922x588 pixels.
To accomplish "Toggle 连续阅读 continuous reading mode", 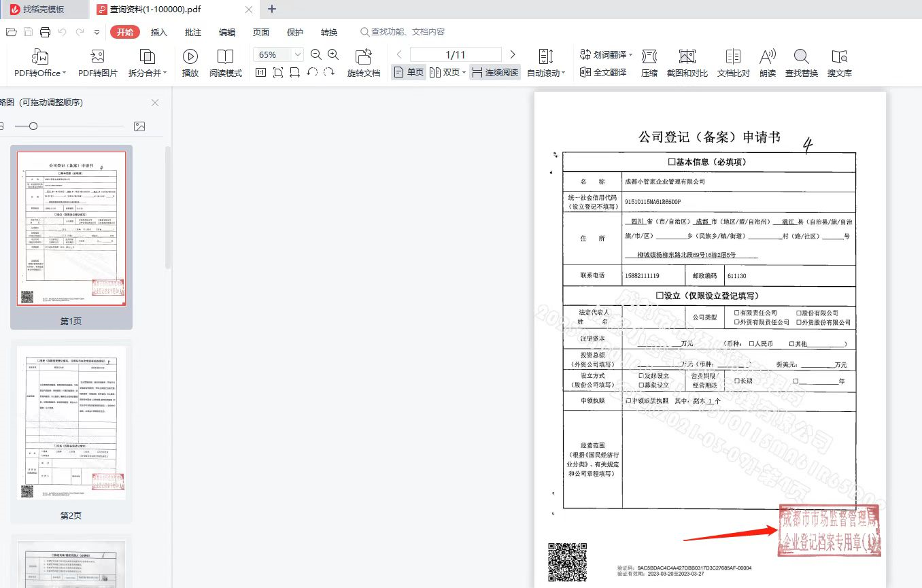I will click(x=495, y=73).
